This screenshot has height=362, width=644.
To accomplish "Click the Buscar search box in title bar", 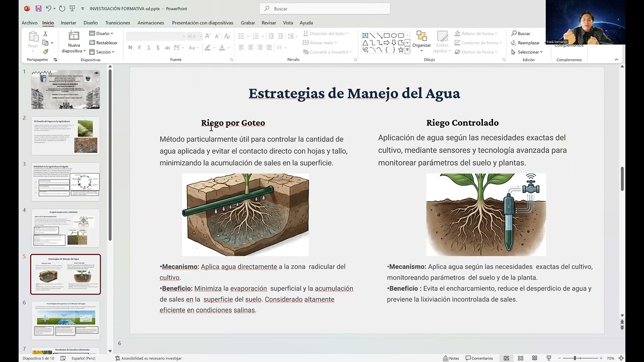I will tap(325, 9).
